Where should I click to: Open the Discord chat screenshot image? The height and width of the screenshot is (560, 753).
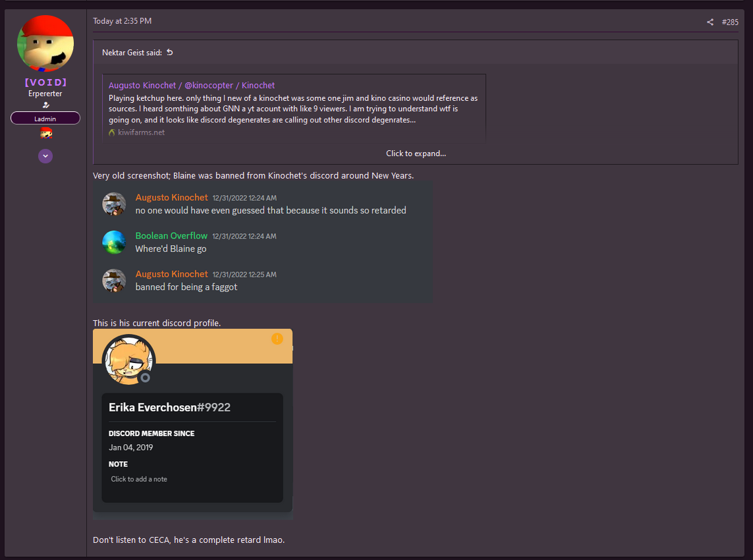[x=262, y=242]
